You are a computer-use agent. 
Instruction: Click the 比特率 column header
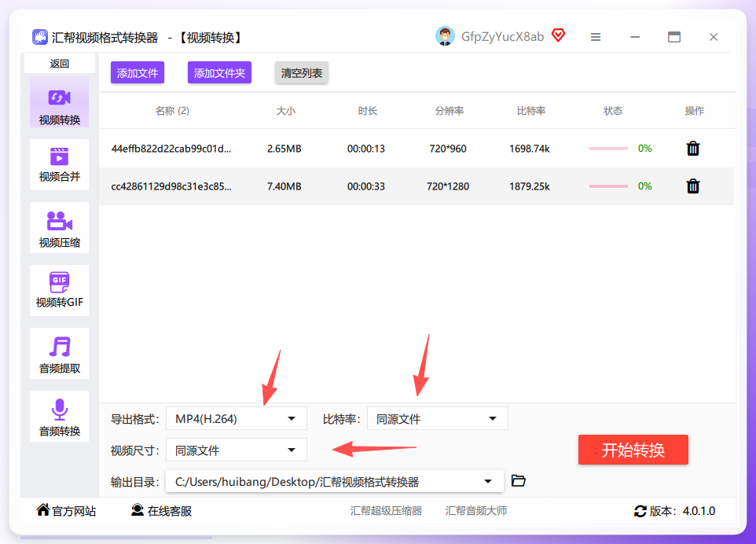530,111
